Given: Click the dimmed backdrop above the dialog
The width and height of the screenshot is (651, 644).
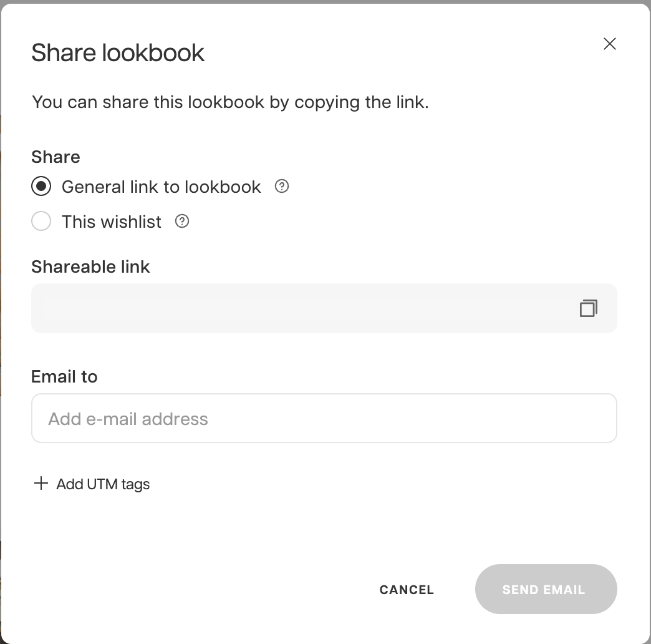Looking at the screenshot, I should pos(324,1).
